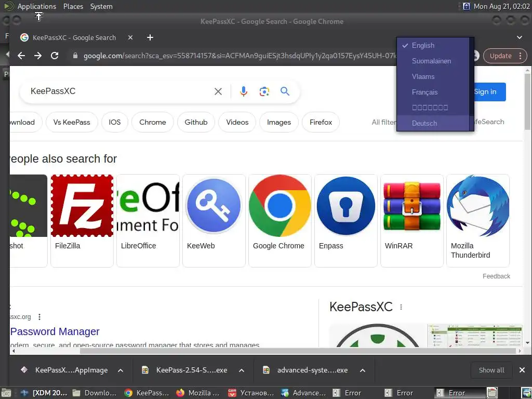Switch to Downloads folder window in taskbar
The image size is (532, 399).
[x=95, y=393]
